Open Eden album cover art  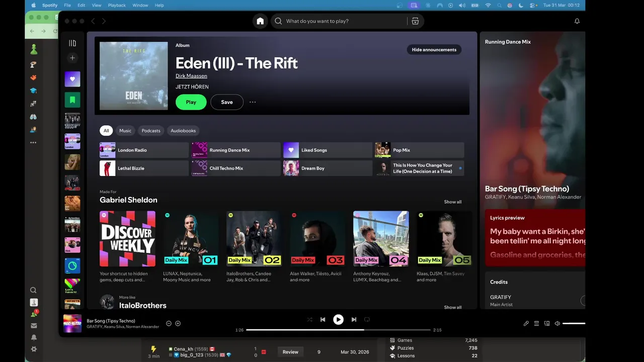point(134,76)
